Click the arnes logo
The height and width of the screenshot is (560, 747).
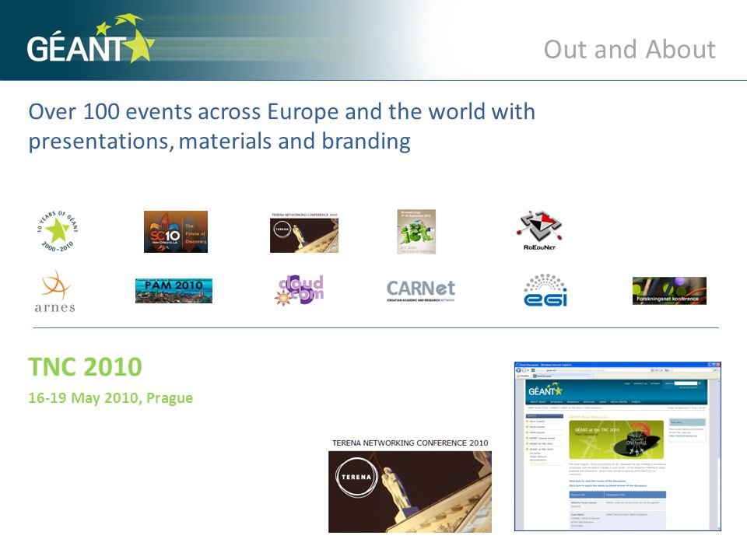coord(54,292)
